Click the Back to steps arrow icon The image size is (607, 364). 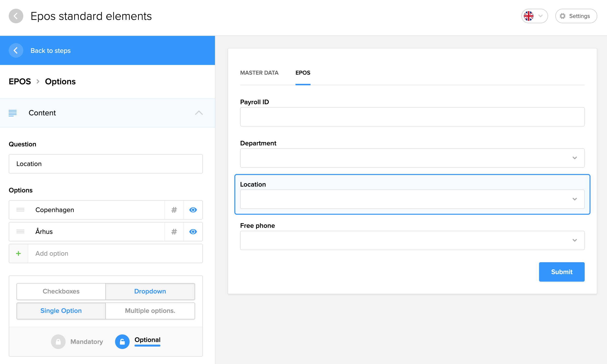tap(16, 50)
